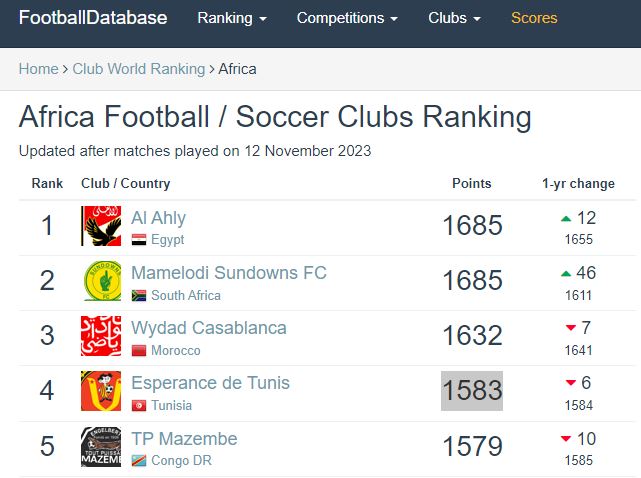Click the Morocco flag icon
The width and height of the screenshot is (641, 478).
pos(139,350)
